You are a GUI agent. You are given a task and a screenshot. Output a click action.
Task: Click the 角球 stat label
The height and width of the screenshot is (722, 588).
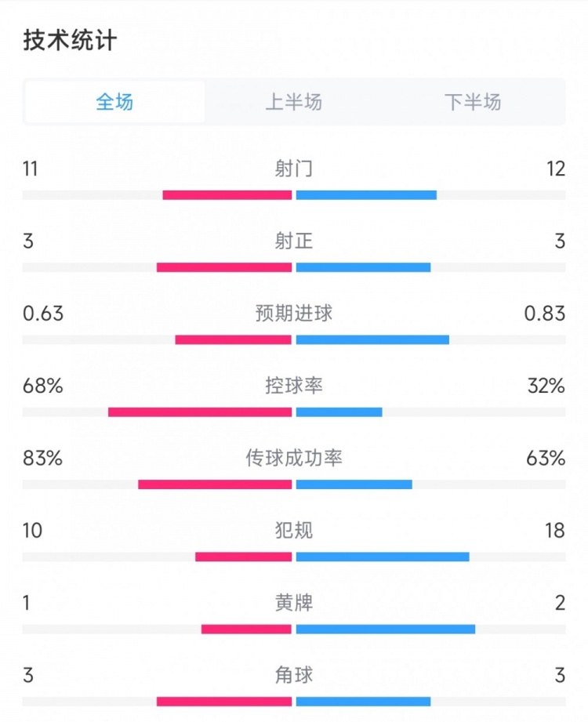pos(294,675)
